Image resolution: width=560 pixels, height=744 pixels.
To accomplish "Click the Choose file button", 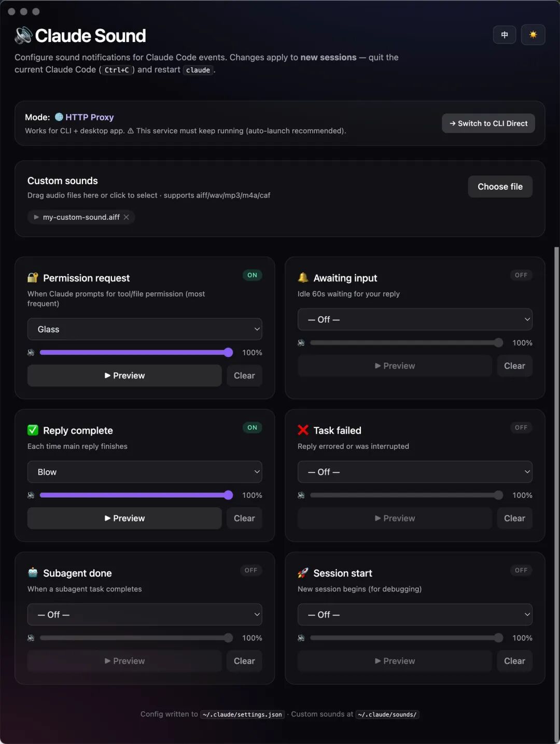I will [x=500, y=187].
